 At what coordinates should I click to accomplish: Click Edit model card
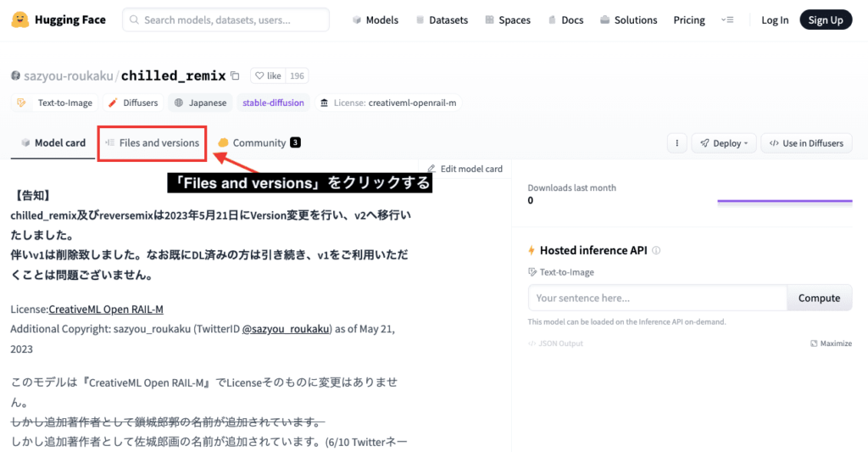pyautogui.click(x=465, y=169)
